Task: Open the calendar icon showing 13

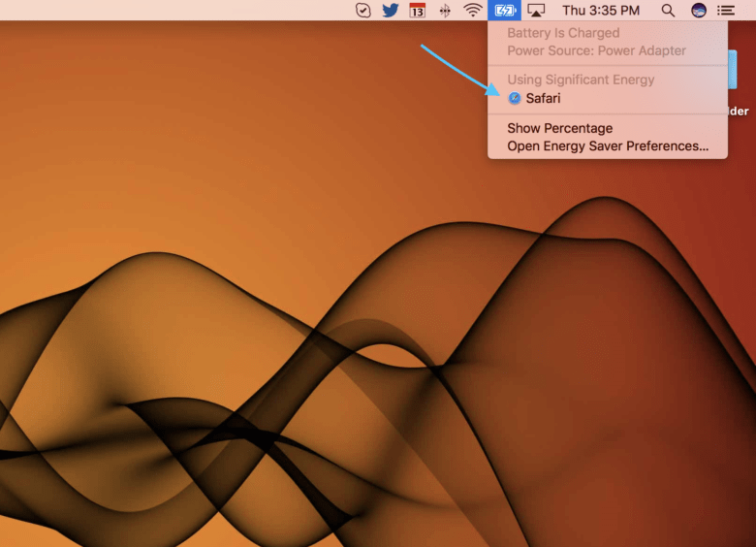Action: click(418, 11)
